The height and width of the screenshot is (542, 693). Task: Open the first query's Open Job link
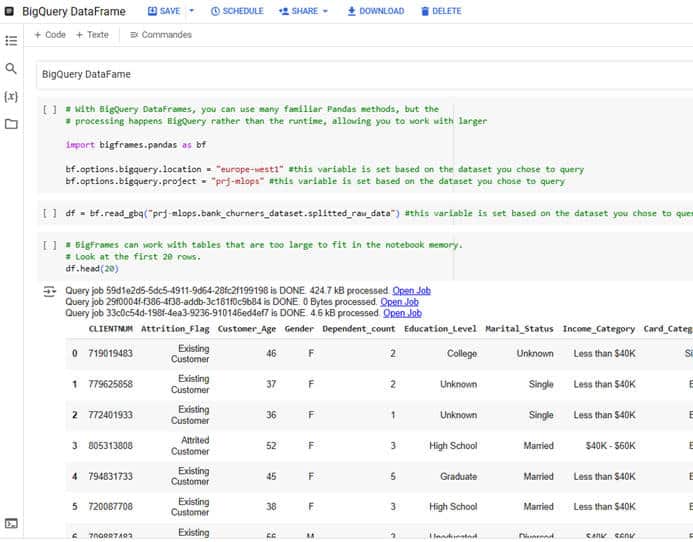coord(411,291)
